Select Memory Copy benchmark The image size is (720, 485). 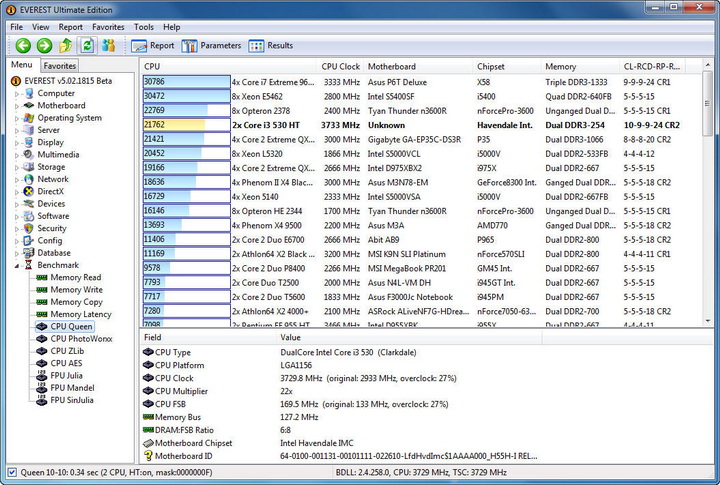pos(76,302)
